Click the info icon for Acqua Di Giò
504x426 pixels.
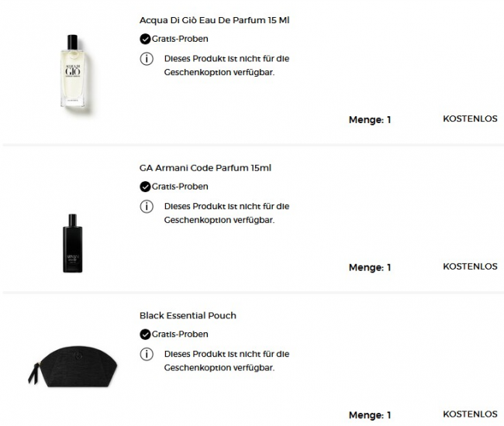point(146,58)
